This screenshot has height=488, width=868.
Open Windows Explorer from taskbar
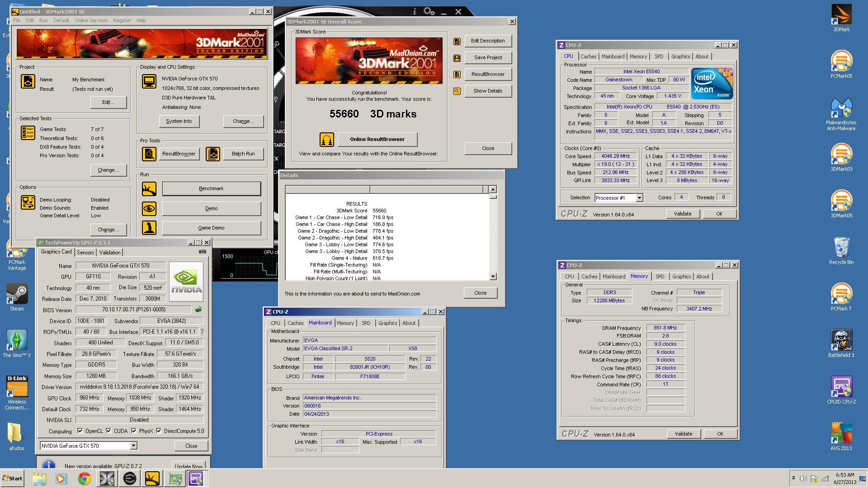coord(39,479)
